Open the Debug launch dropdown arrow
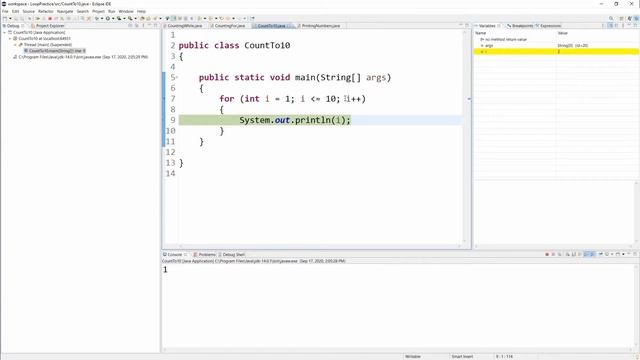The image size is (640, 360). pyautogui.click(x=102, y=18)
